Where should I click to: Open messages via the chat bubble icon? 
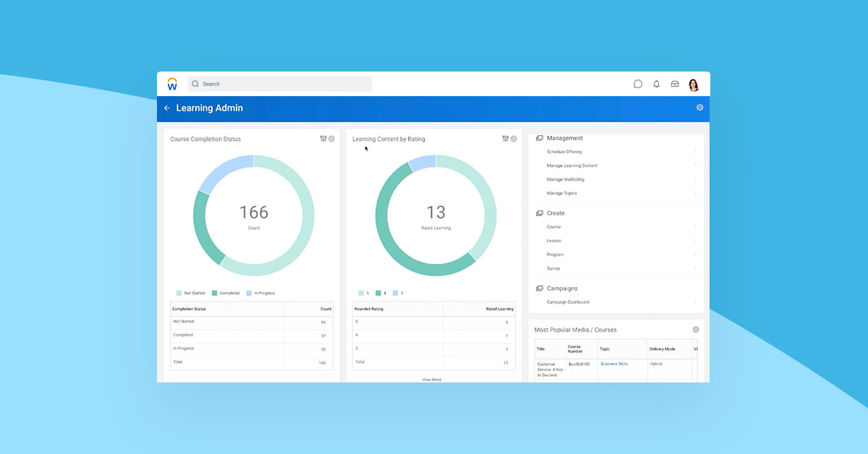point(637,84)
